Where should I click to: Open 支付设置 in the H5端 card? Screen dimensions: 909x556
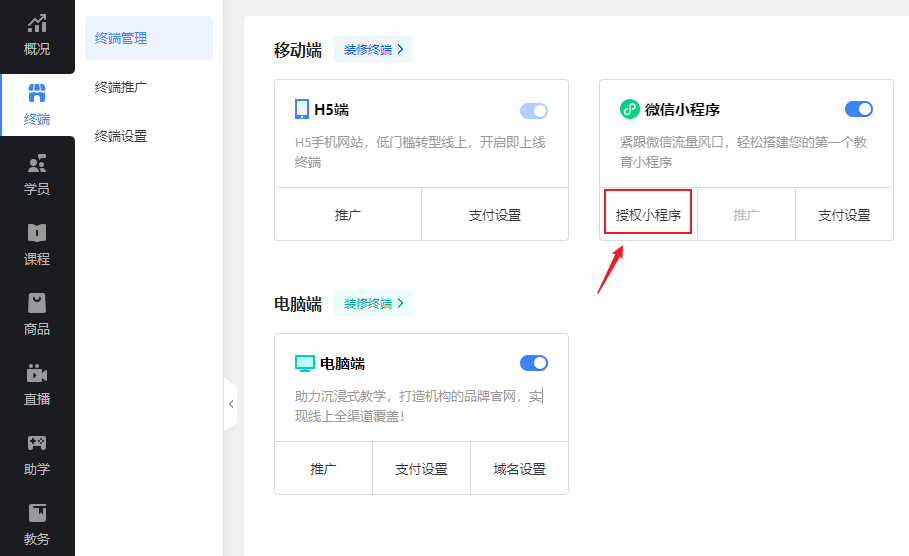[494, 215]
